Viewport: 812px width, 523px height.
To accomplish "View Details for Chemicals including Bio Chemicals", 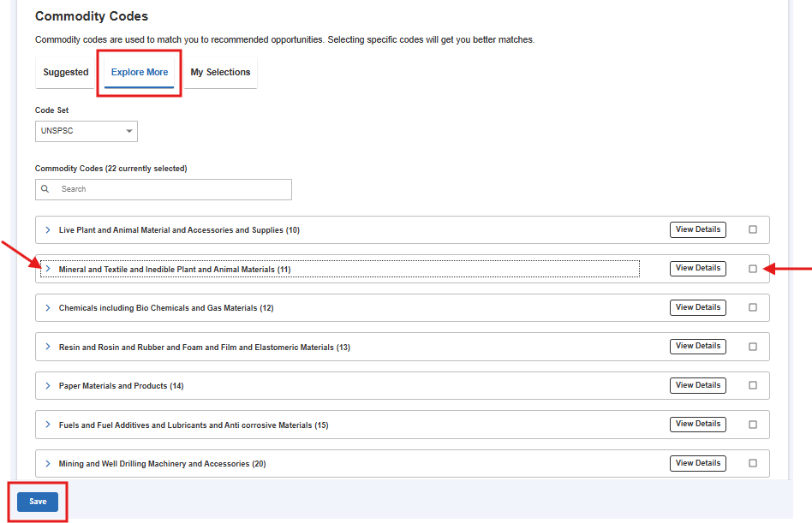I will point(697,307).
